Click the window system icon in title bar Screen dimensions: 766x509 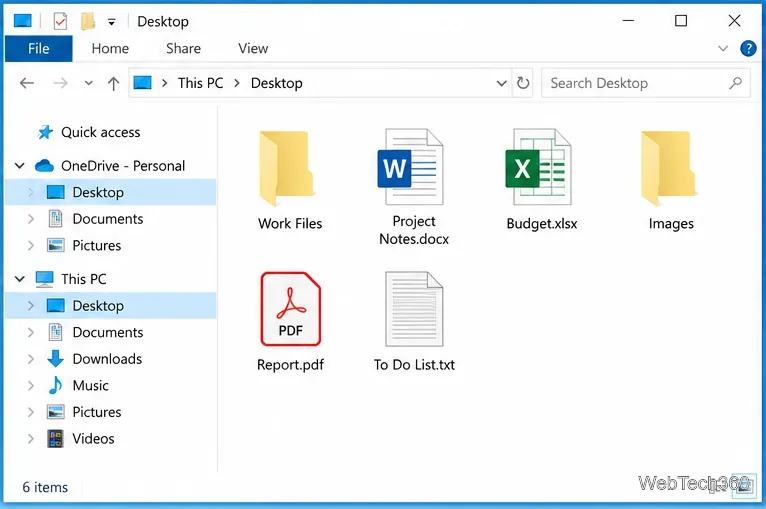point(22,21)
